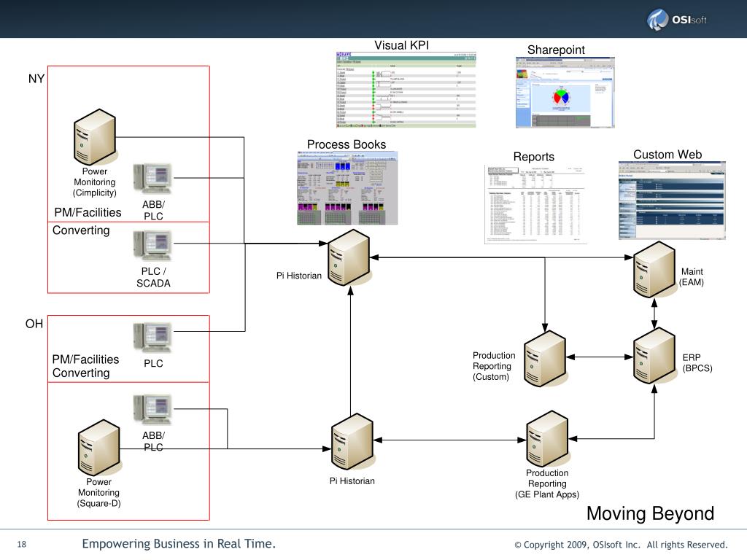Image resolution: width=747 pixels, height=560 pixels.
Task: Open the Reports document thumbnail
Action: (535, 204)
